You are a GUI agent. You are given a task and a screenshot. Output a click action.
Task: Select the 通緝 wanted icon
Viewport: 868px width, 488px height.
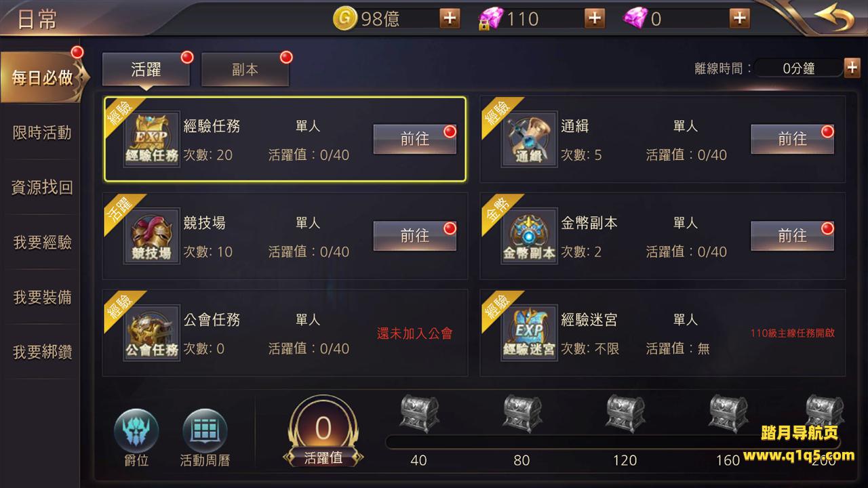[x=530, y=140]
